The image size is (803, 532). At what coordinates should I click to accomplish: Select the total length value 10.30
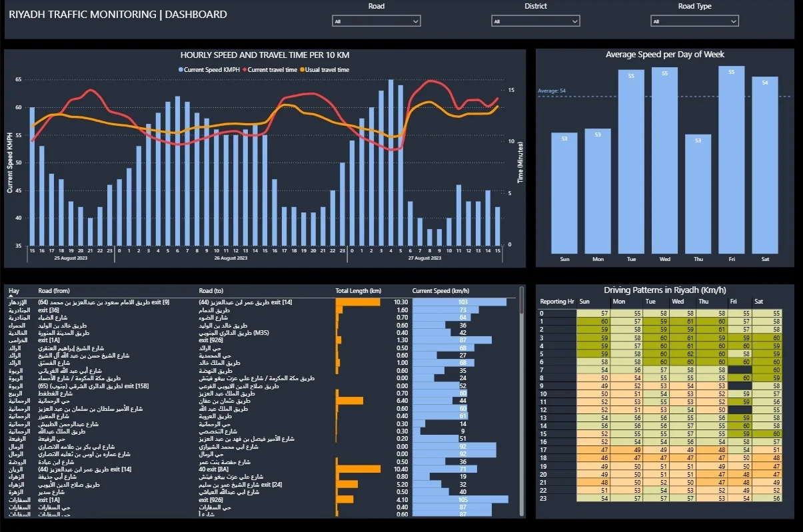(x=401, y=302)
